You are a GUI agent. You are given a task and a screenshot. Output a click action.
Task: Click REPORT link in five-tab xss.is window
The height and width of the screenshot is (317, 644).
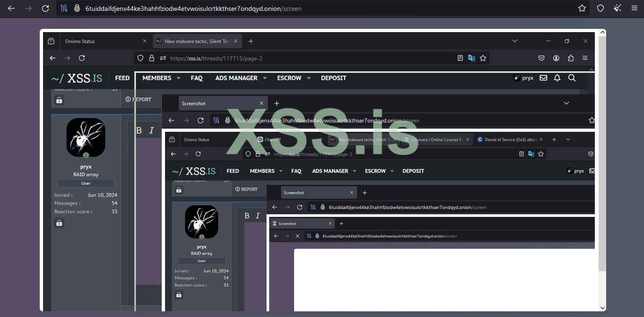click(x=246, y=189)
